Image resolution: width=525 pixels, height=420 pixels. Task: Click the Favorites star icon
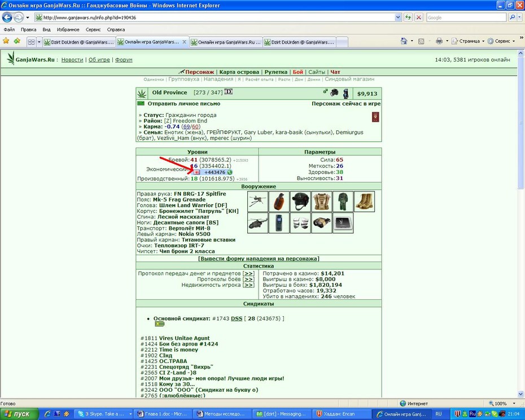tap(6, 41)
